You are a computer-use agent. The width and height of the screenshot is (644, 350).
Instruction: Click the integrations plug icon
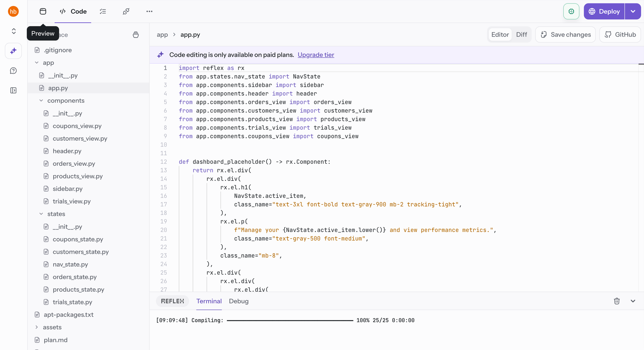(x=126, y=11)
